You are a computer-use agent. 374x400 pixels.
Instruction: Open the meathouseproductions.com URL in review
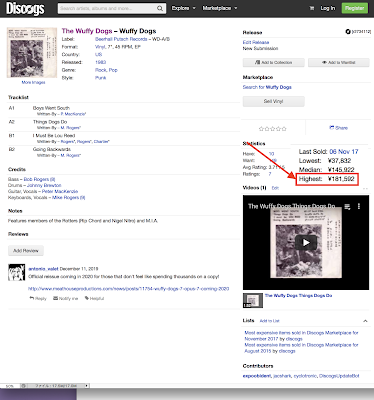point(128,289)
